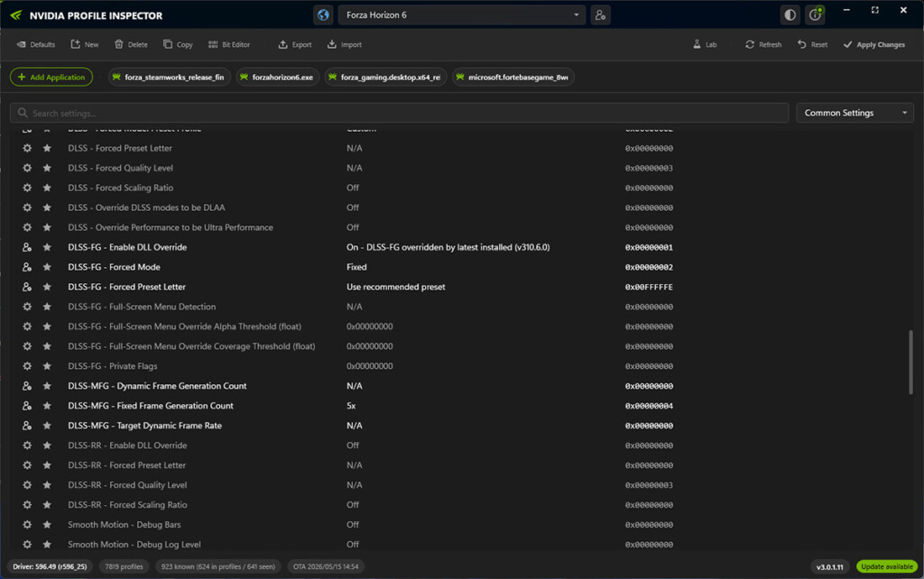The height and width of the screenshot is (579, 924).
Task: Toggle favorite star for DLSS - Forced Quality Level
Action: pyautogui.click(x=47, y=169)
